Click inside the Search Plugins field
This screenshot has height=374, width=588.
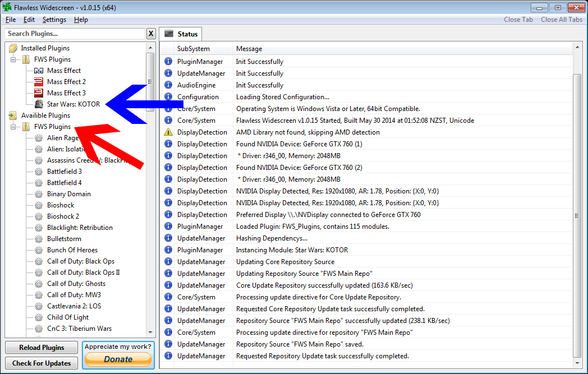75,34
